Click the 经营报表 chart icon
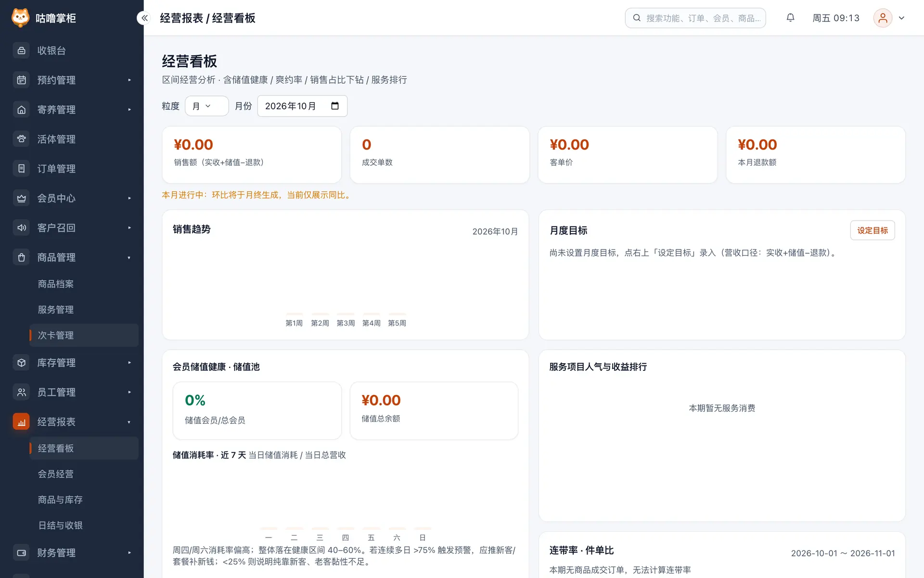924x578 pixels. pyautogui.click(x=21, y=422)
